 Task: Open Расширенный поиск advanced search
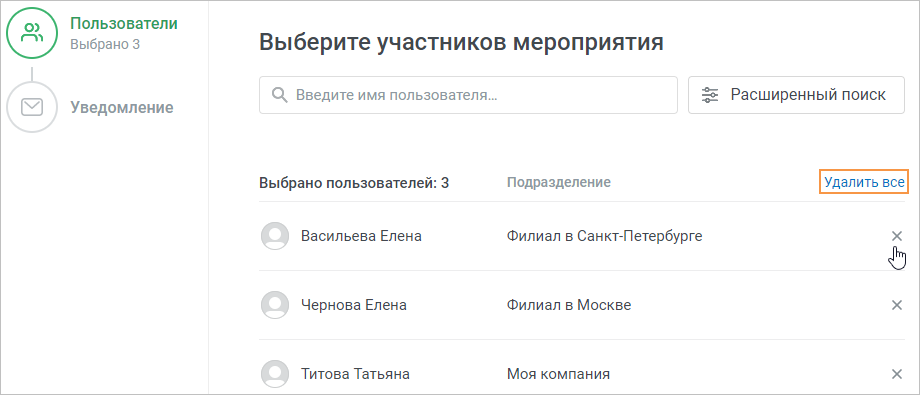point(796,95)
